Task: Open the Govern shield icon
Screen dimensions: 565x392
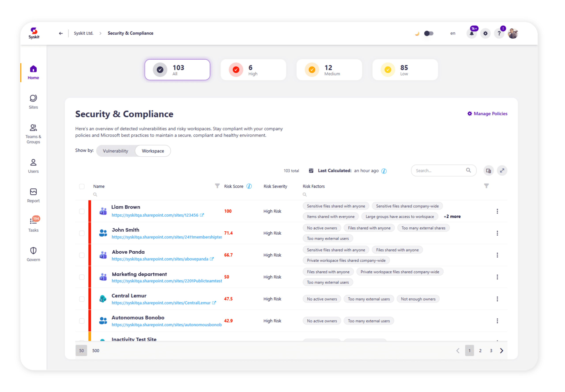Action: click(x=33, y=254)
